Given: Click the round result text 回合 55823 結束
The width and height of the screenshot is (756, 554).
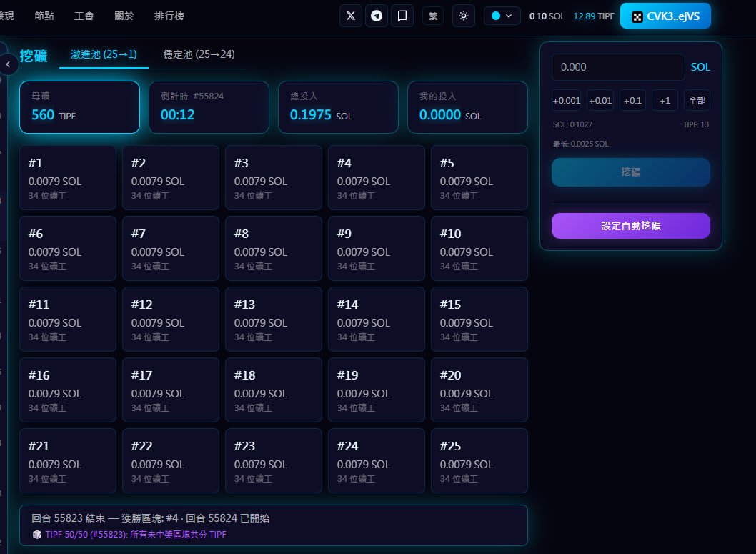Looking at the screenshot, I should (69, 518).
